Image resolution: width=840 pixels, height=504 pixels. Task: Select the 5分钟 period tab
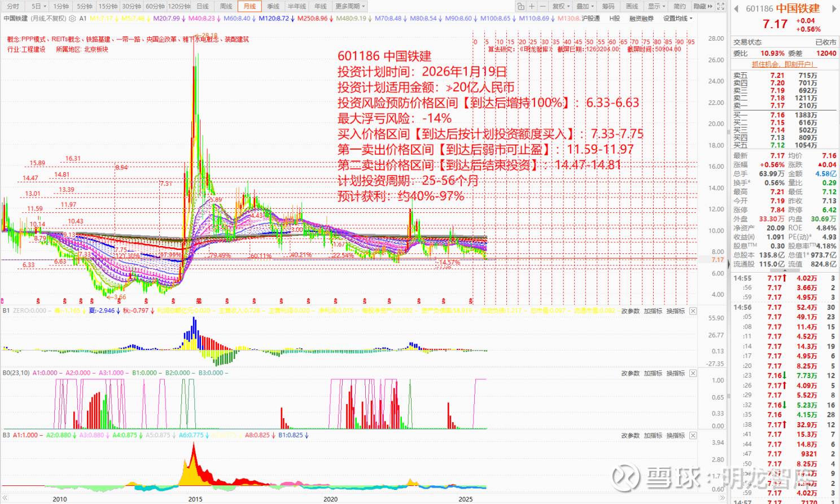(x=84, y=6)
